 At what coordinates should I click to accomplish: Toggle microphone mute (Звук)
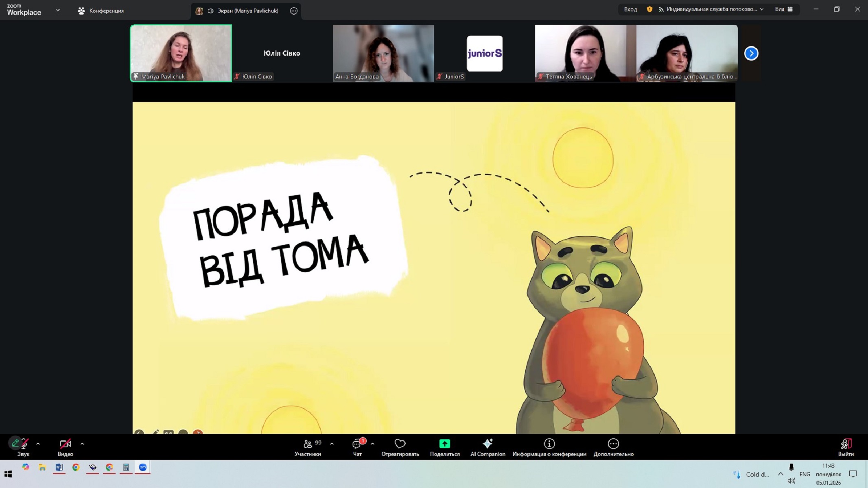pyautogui.click(x=24, y=444)
